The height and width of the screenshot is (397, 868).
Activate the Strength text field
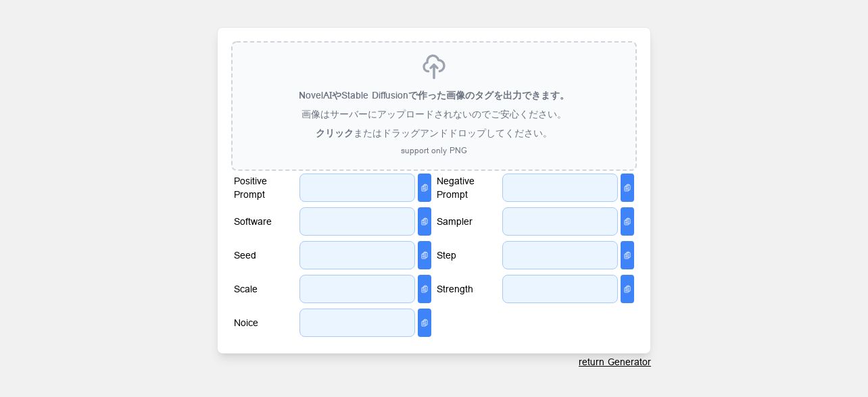click(x=560, y=289)
